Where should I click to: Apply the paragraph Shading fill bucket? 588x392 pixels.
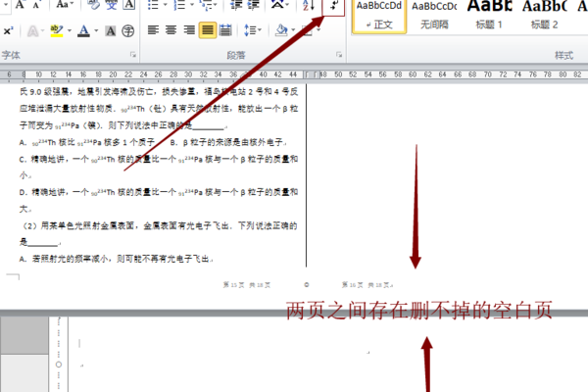pyautogui.click(x=281, y=30)
